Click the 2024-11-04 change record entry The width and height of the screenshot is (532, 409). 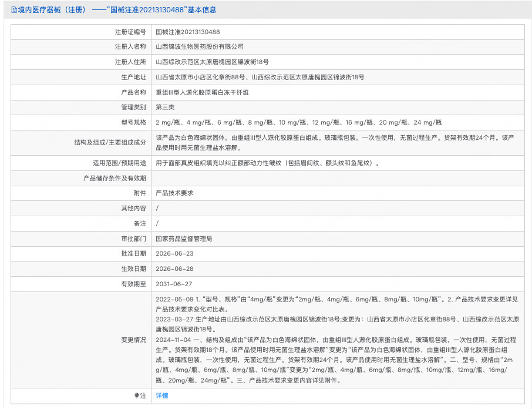tap(336, 360)
